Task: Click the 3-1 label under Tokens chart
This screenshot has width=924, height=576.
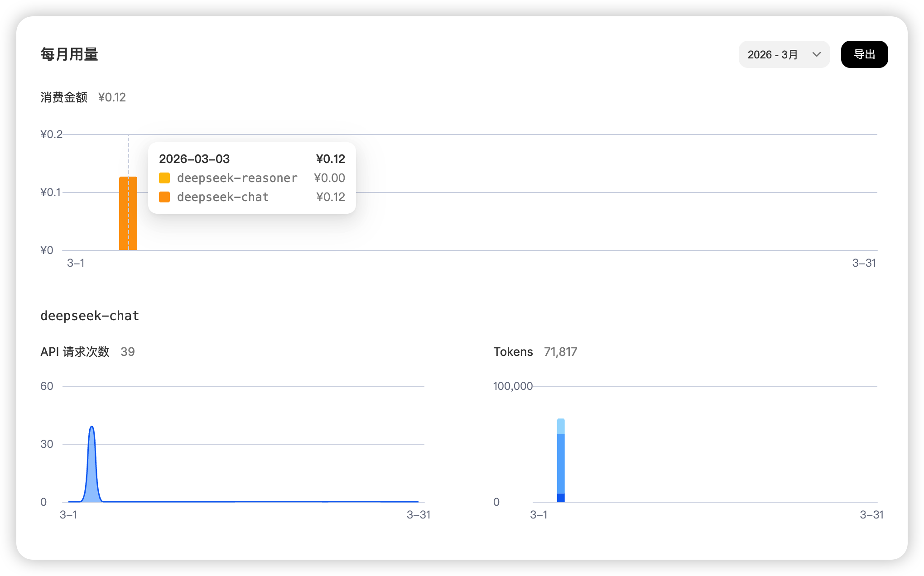Action: 539,515
